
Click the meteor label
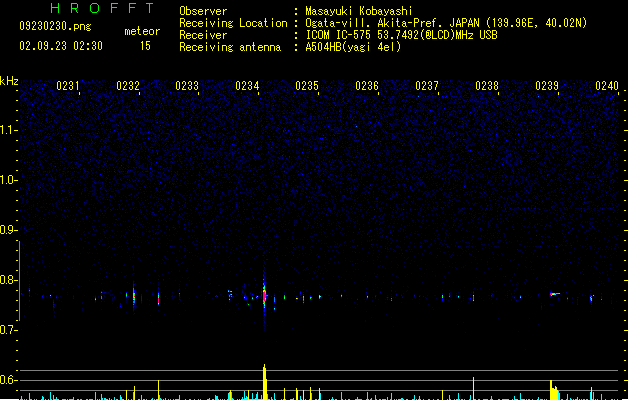tap(142, 31)
